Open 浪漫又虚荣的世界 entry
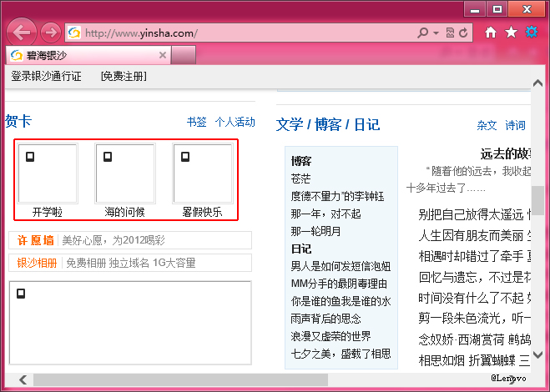This screenshot has width=550, height=392. [x=331, y=336]
